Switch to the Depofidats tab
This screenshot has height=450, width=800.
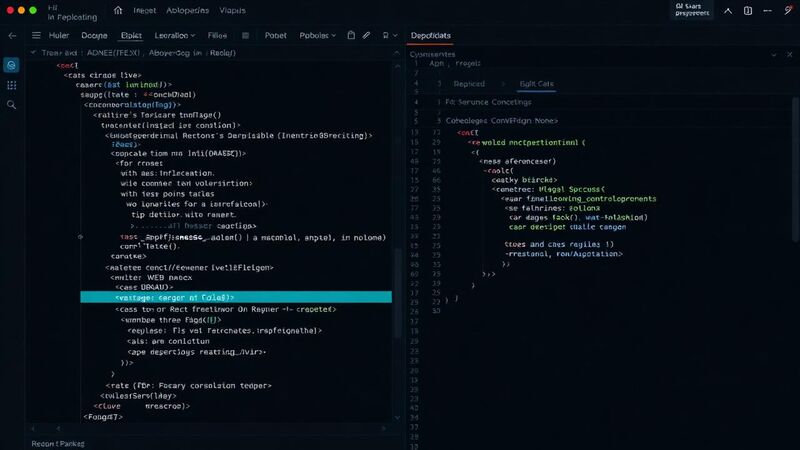tap(431, 35)
